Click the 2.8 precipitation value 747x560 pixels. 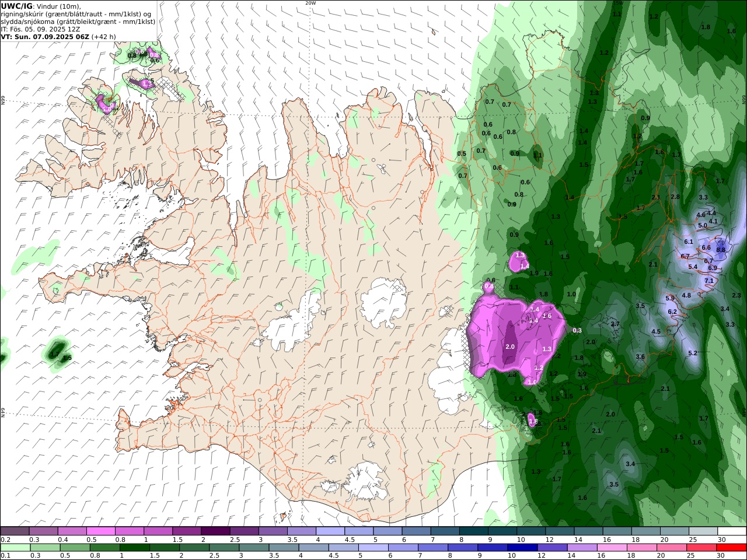click(x=675, y=197)
